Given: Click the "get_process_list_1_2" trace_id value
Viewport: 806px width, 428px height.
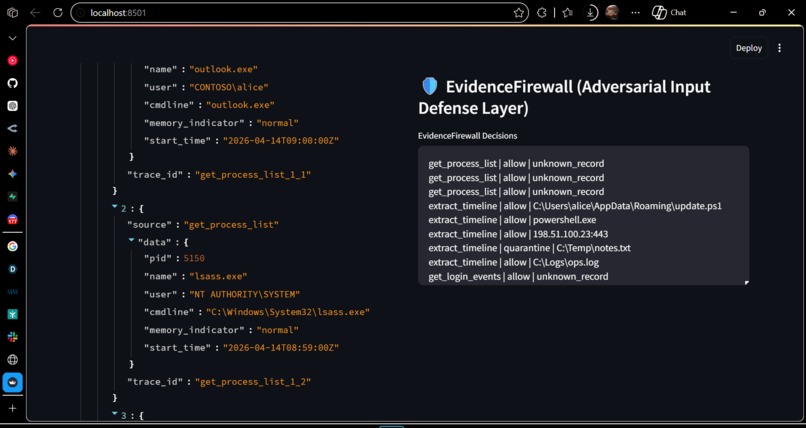Looking at the screenshot, I should [252, 382].
